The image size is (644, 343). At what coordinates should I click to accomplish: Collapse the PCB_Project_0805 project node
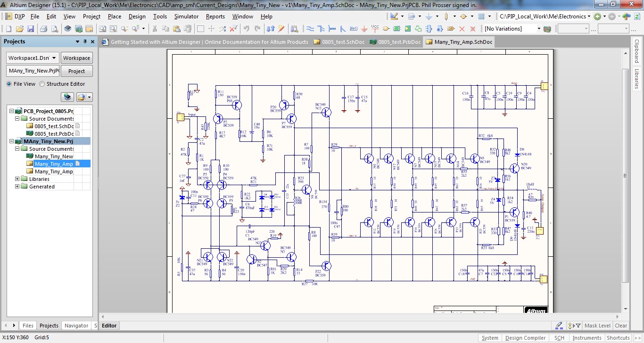pyautogui.click(x=11, y=111)
